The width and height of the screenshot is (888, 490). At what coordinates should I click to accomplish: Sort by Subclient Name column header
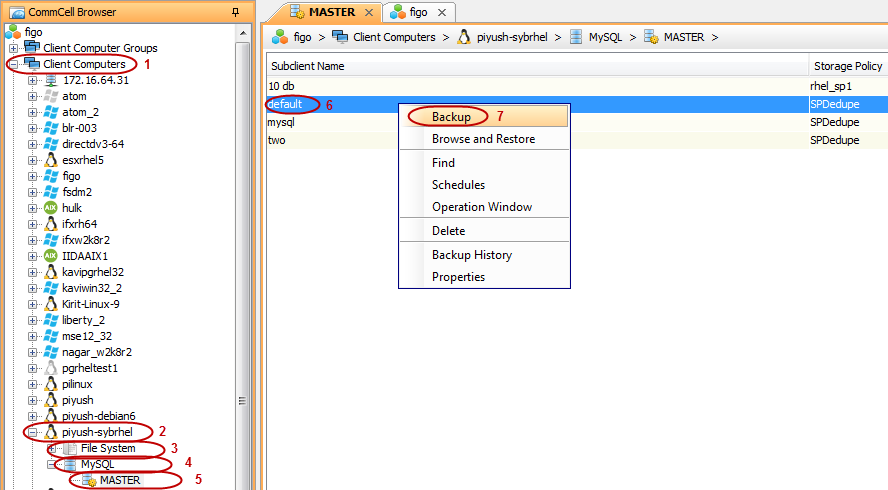click(537, 66)
